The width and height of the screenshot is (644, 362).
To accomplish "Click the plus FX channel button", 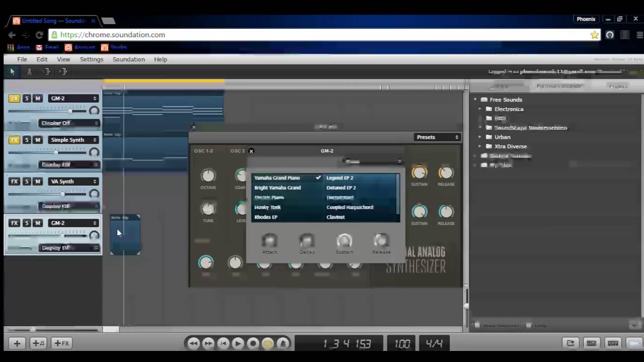I will pos(62,343).
